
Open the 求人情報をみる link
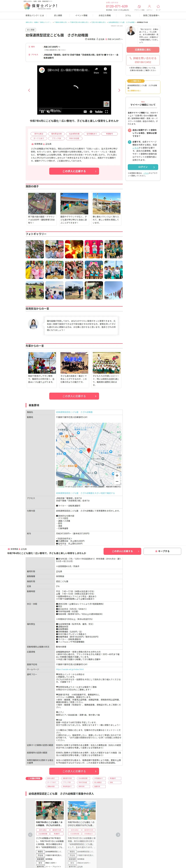(134, 91)
